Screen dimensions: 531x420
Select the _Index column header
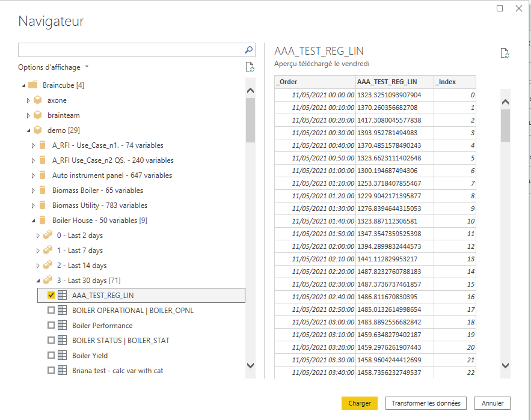coord(455,82)
